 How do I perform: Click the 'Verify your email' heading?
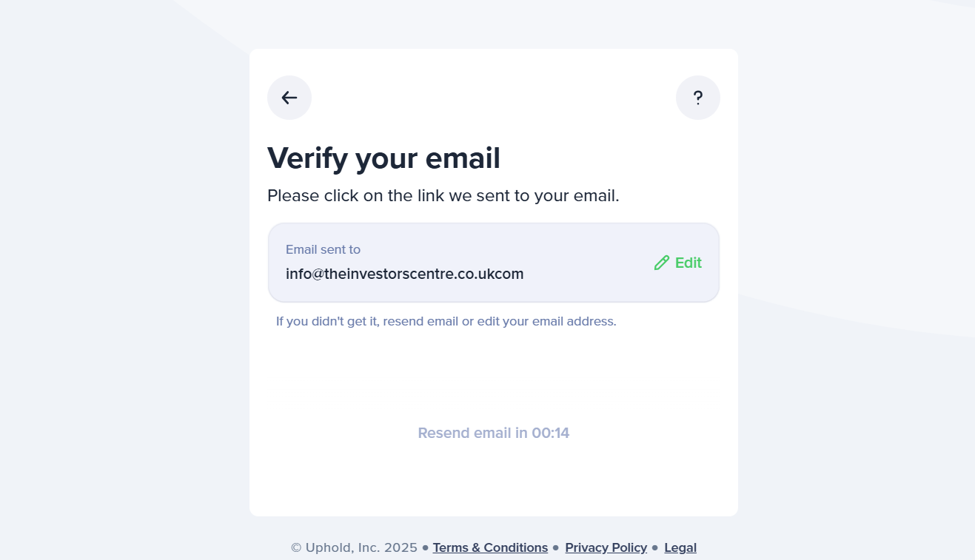pyautogui.click(x=383, y=158)
